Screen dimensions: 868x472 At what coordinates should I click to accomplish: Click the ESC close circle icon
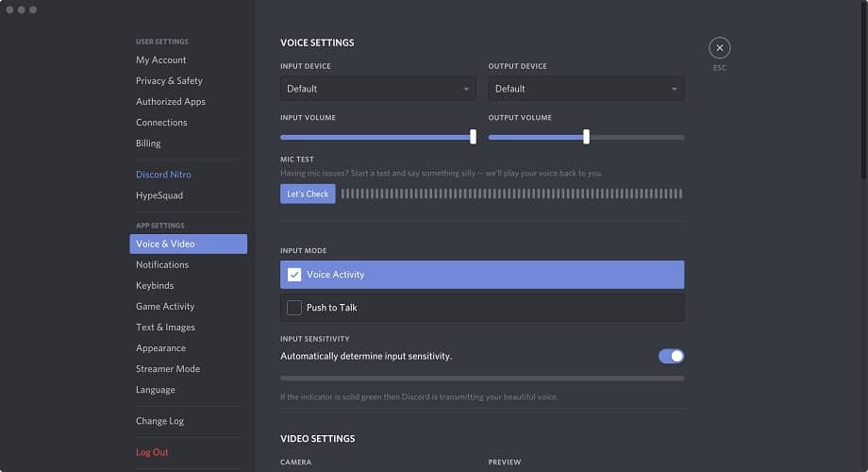click(720, 48)
